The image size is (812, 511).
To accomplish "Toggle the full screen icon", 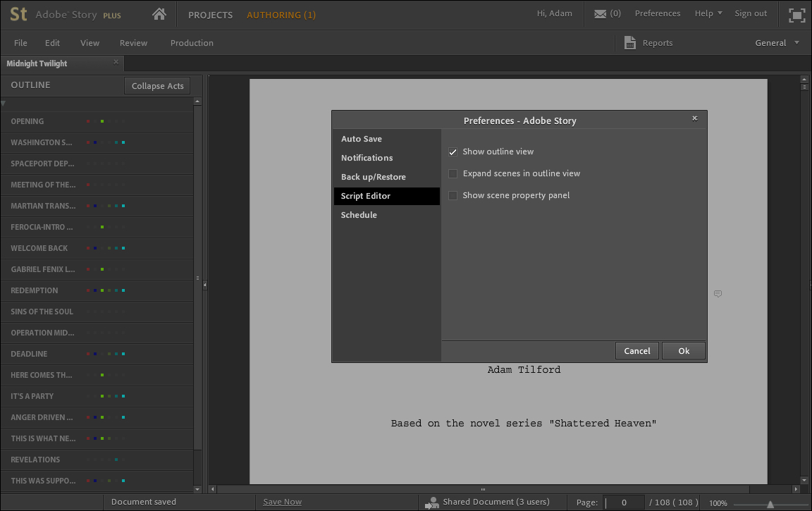I will (x=796, y=15).
